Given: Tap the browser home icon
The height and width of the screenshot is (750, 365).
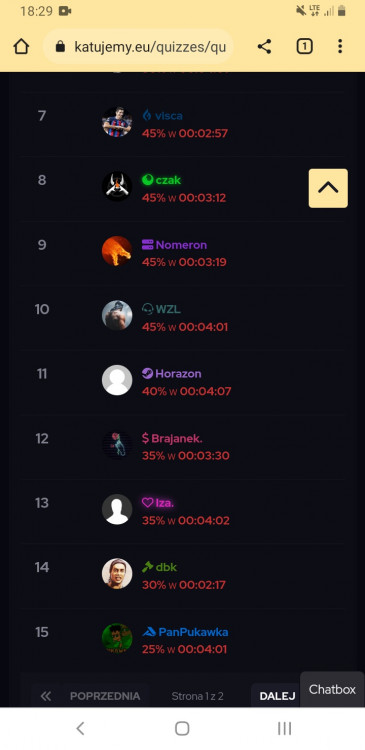Looking at the screenshot, I should tap(21, 46).
